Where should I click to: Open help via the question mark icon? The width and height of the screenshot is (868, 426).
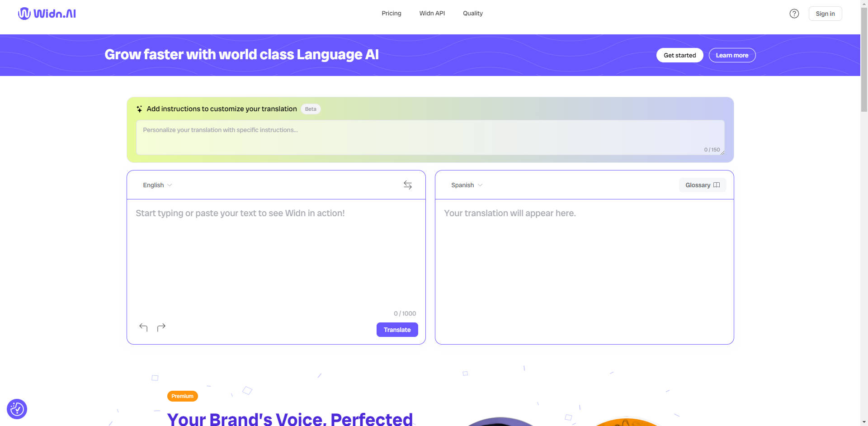pyautogui.click(x=794, y=13)
